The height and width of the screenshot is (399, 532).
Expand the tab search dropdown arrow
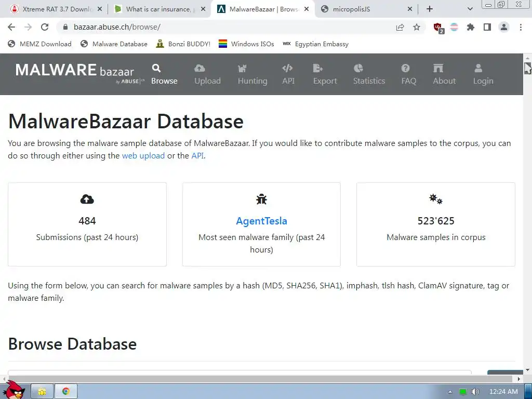(470, 9)
